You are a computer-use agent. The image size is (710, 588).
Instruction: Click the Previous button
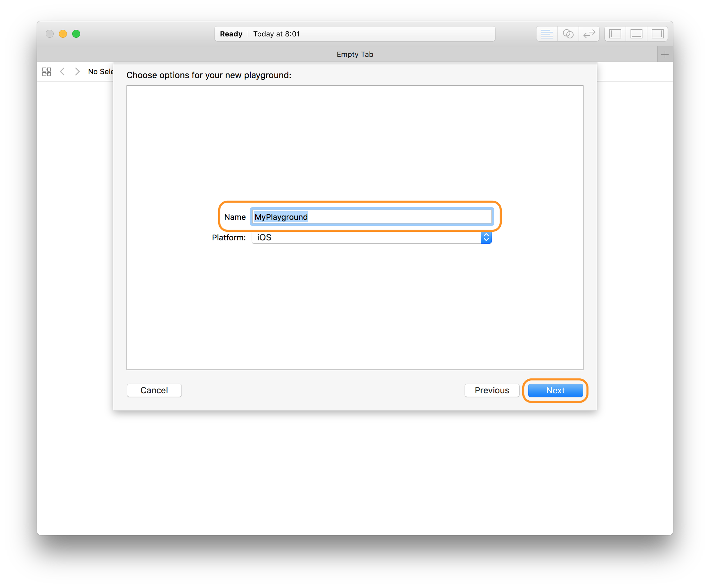pyautogui.click(x=492, y=390)
